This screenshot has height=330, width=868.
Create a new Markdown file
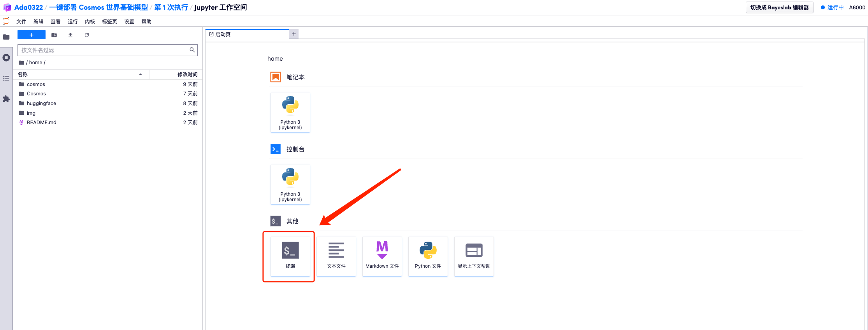(x=382, y=256)
